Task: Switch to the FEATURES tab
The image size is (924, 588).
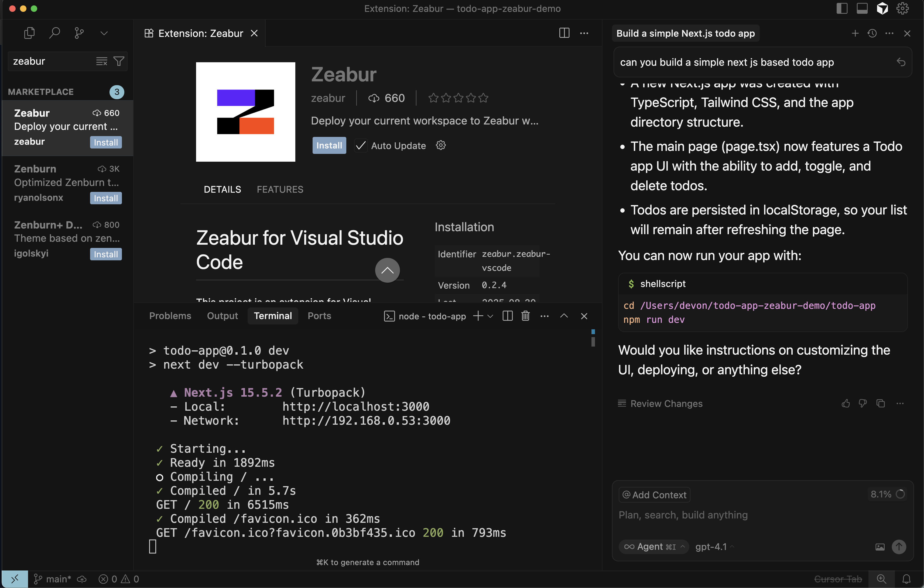Action: [280, 189]
